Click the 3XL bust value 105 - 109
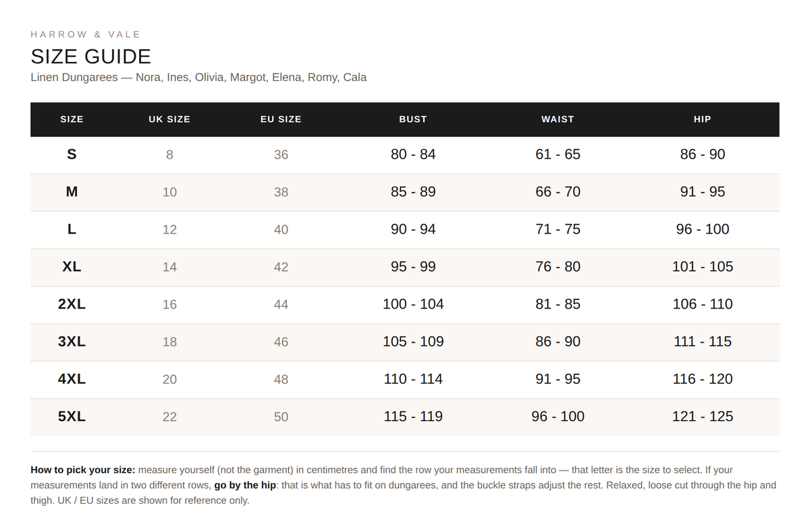This screenshot has width=810, height=532. (413, 342)
